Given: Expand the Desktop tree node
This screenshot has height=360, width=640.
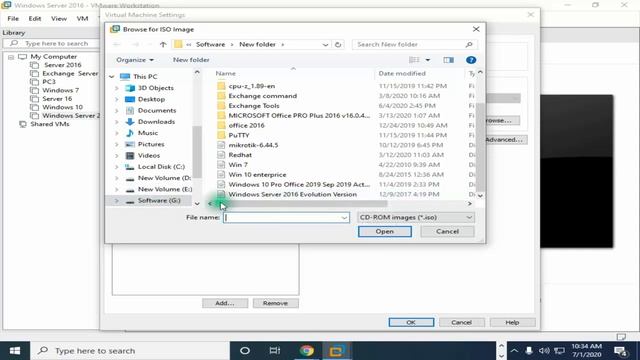Looking at the screenshot, I should coord(117,99).
